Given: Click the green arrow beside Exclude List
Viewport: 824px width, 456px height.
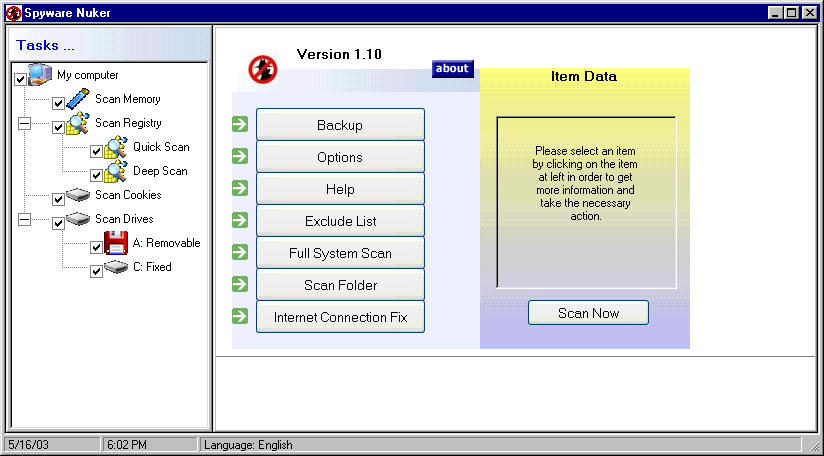Looking at the screenshot, I should [x=240, y=220].
